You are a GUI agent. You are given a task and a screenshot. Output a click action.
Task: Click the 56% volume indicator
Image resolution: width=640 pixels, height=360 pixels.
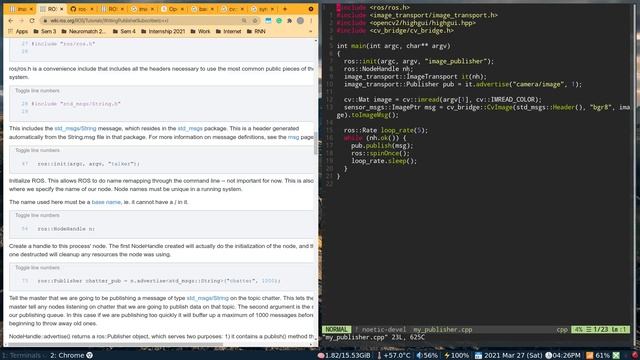(427, 356)
